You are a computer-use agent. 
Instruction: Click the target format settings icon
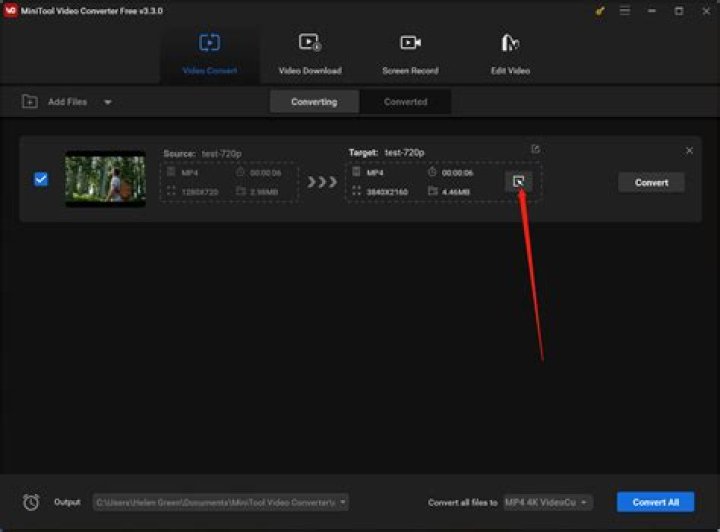[x=518, y=181]
